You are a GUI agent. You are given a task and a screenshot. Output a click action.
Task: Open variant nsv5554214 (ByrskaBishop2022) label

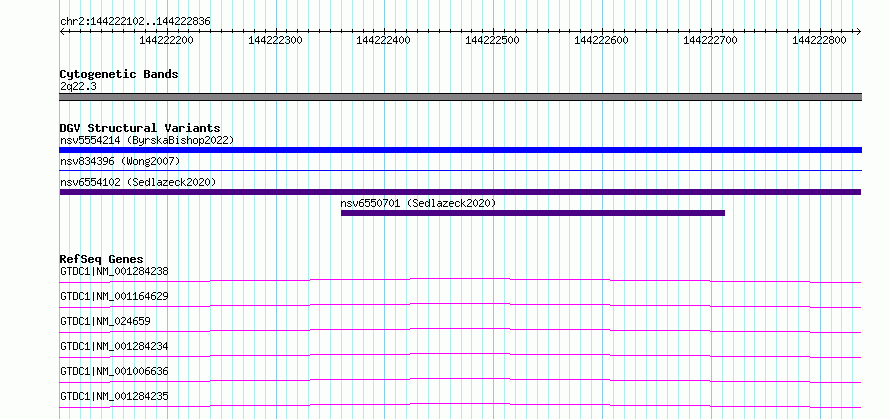tap(147, 140)
